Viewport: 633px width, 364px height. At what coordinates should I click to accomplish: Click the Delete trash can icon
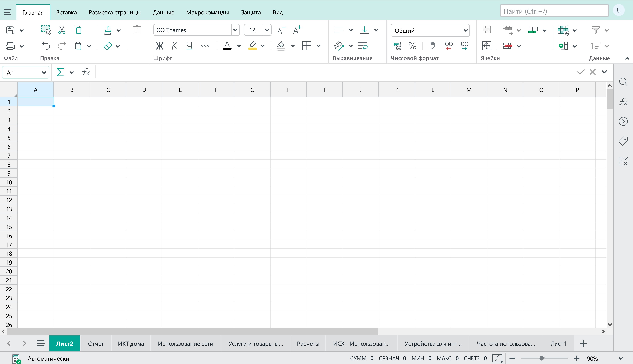(x=137, y=30)
